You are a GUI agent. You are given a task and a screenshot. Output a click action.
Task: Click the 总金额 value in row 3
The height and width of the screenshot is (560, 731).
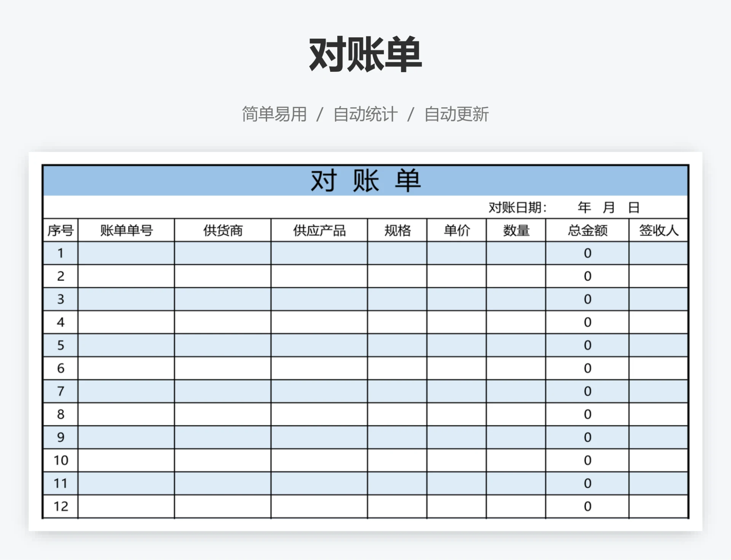coord(587,299)
